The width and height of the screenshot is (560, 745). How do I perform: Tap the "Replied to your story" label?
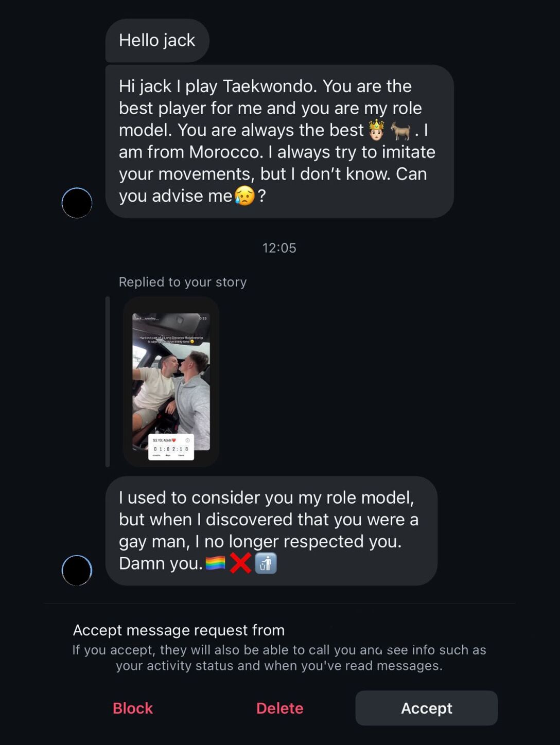(183, 282)
